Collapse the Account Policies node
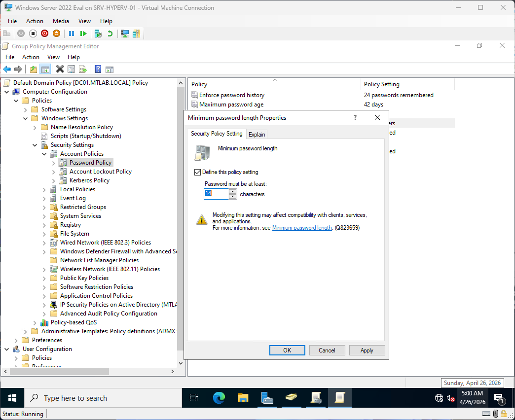This screenshot has height=420, width=515. tap(44, 154)
